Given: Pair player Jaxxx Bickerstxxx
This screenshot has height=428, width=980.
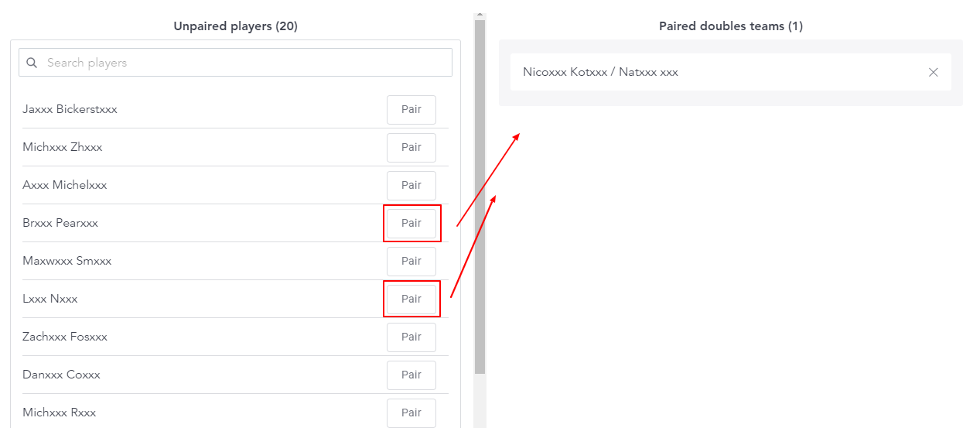Looking at the screenshot, I should pyautogui.click(x=411, y=110).
